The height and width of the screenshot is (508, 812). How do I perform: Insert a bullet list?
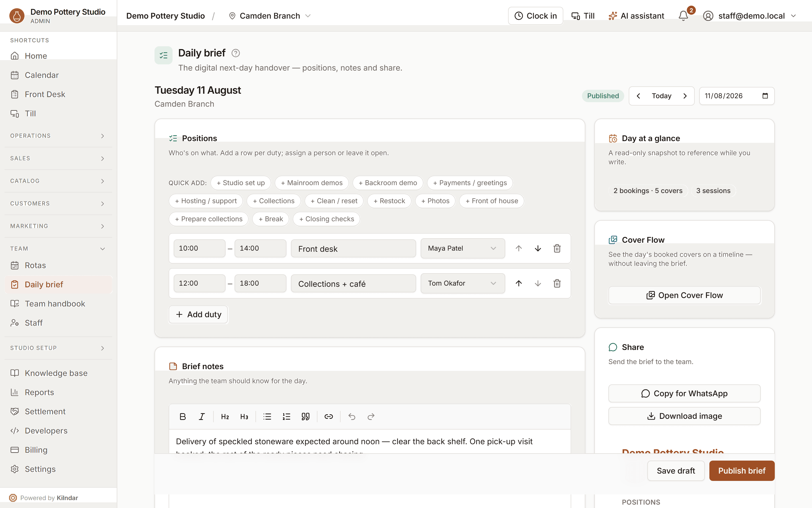(267, 417)
